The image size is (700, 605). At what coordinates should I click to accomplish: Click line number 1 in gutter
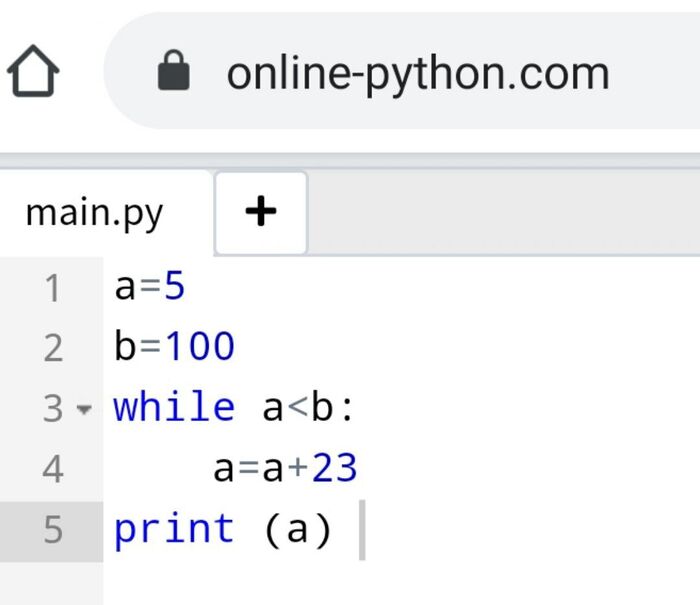(52, 289)
